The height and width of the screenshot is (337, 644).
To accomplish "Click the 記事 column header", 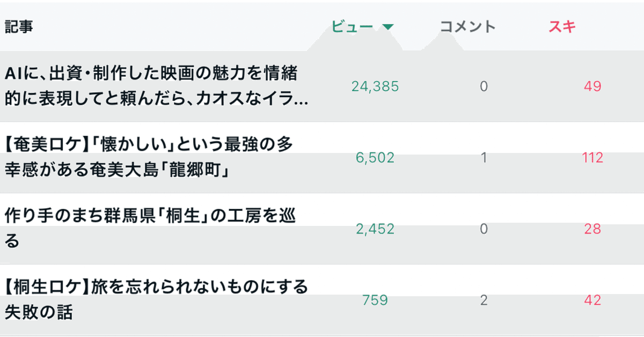I will [19, 27].
